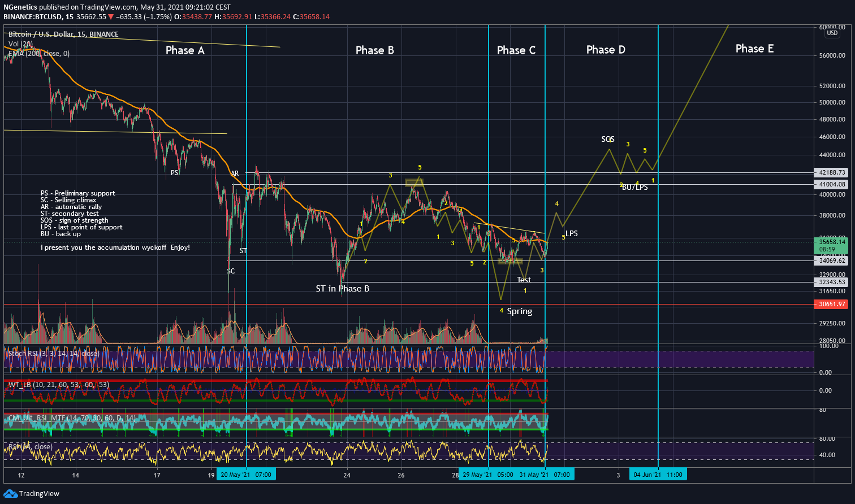Click the 'SC - Selling climax' legend line
The height and width of the screenshot is (504, 855).
(x=68, y=200)
